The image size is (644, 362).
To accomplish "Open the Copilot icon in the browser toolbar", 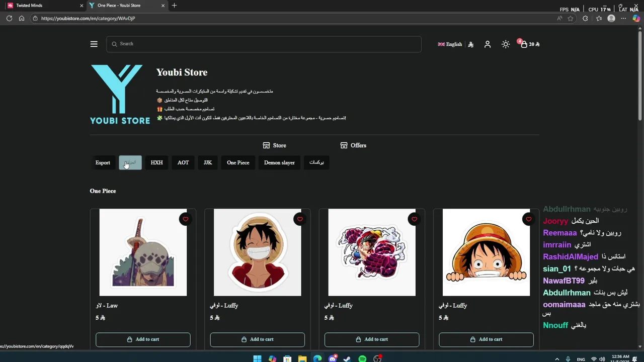I will (x=636, y=19).
